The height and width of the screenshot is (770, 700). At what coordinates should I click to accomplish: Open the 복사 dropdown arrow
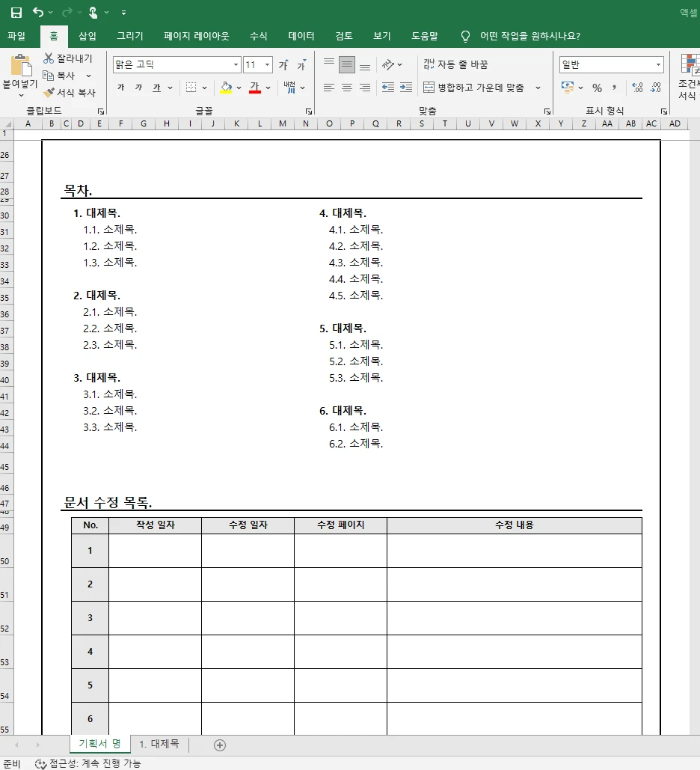[x=89, y=76]
